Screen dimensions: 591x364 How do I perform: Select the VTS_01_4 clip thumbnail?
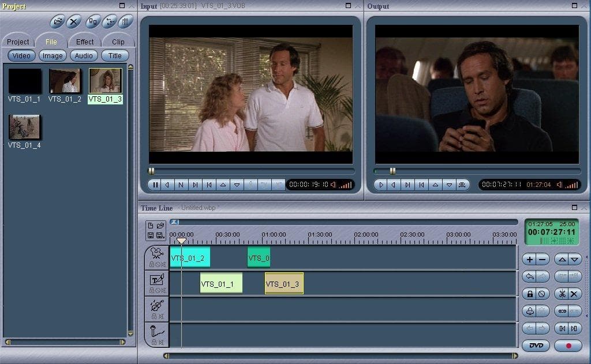point(24,126)
